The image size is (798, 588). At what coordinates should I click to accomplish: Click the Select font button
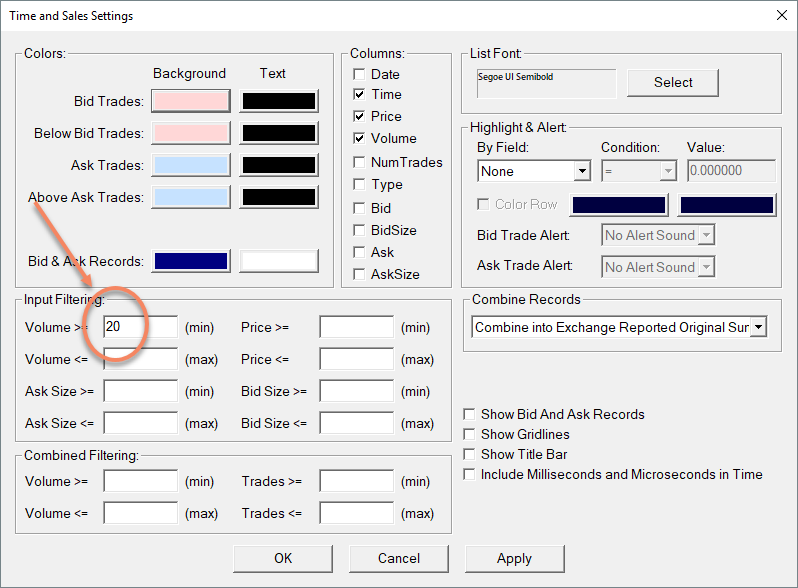(673, 82)
